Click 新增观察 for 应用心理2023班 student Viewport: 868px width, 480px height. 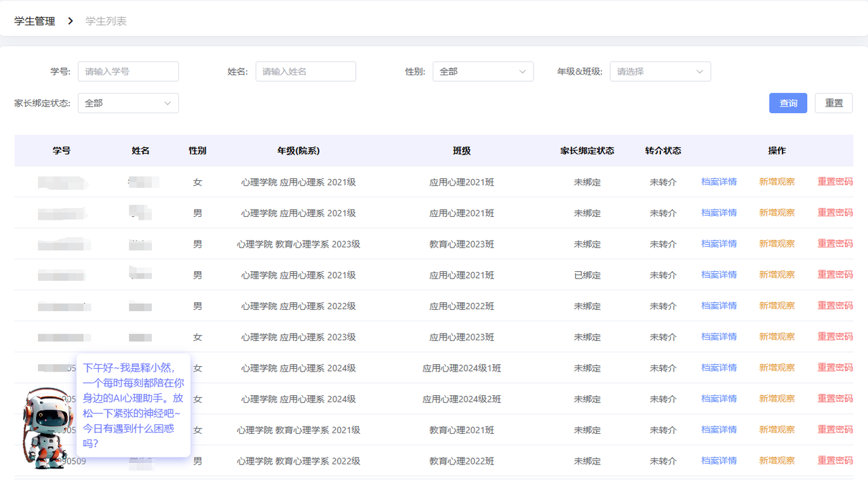[777, 337]
